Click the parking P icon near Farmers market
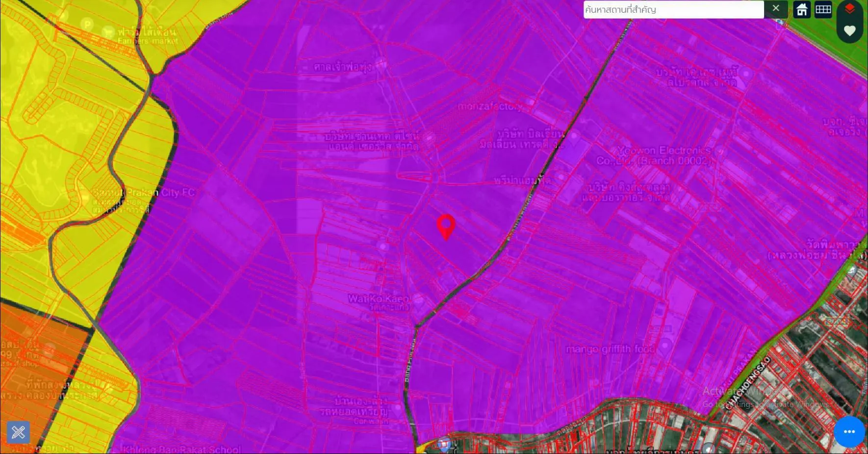 point(87,24)
